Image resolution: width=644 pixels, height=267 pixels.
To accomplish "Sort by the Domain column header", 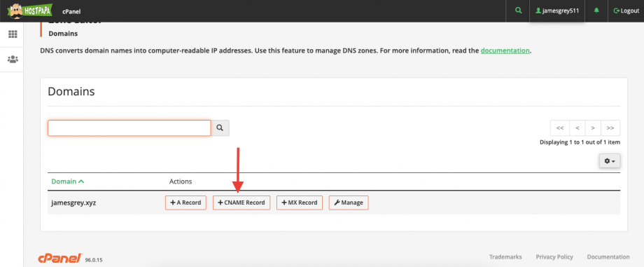I will pos(68,181).
